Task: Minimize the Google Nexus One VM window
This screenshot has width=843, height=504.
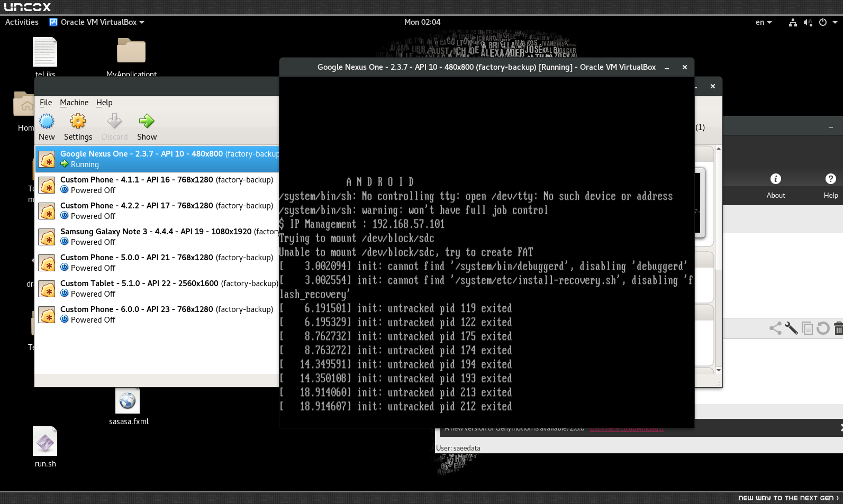Action: pos(667,68)
